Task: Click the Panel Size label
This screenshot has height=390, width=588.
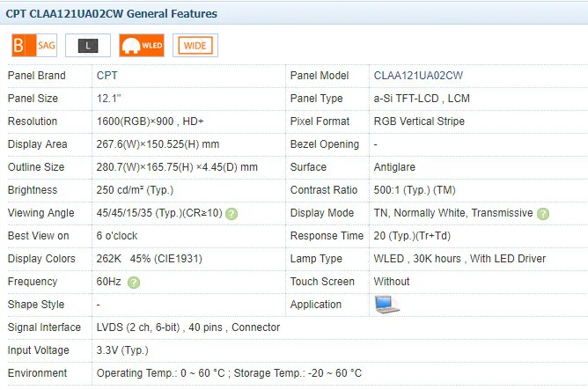Action: coord(33,99)
